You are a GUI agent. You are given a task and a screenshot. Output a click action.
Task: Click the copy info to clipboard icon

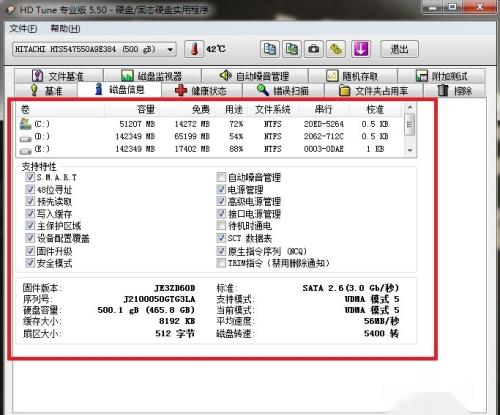pyautogui.click(x=270, y=49)
